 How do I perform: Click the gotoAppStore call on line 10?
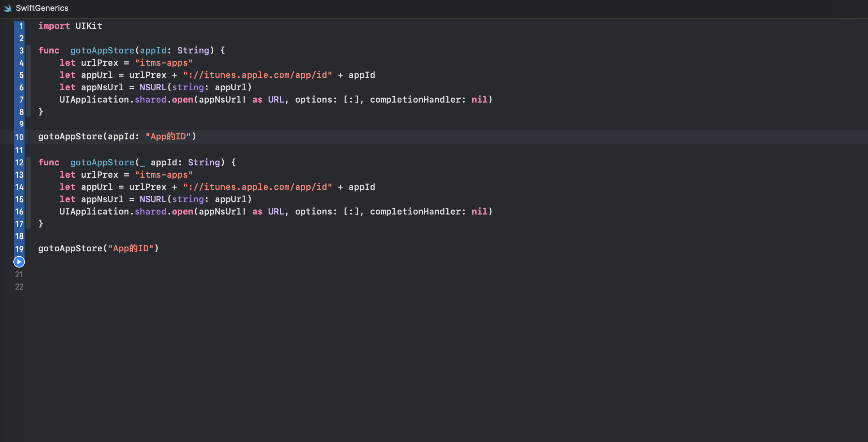click(x=70, y=136)
